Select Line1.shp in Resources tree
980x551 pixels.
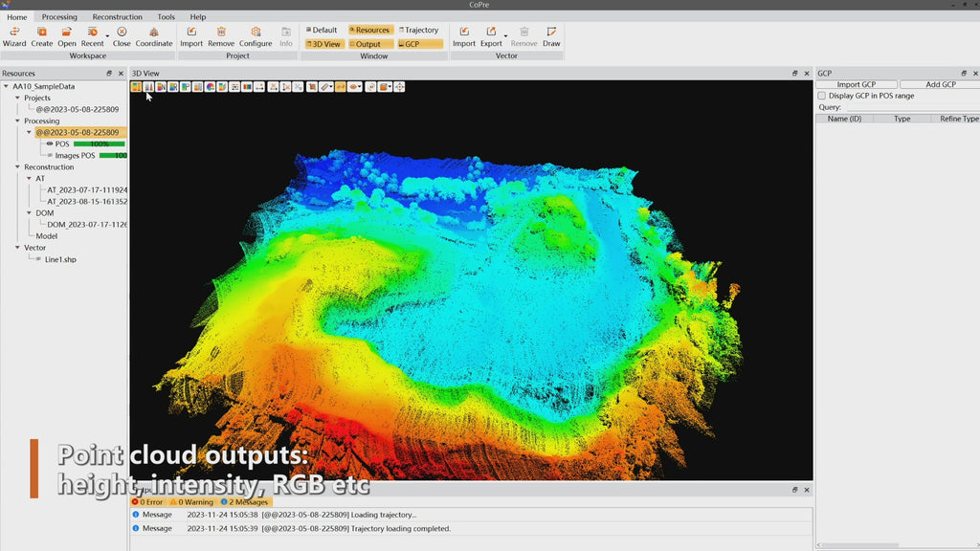pyautogui.click(x=60, y=259)
